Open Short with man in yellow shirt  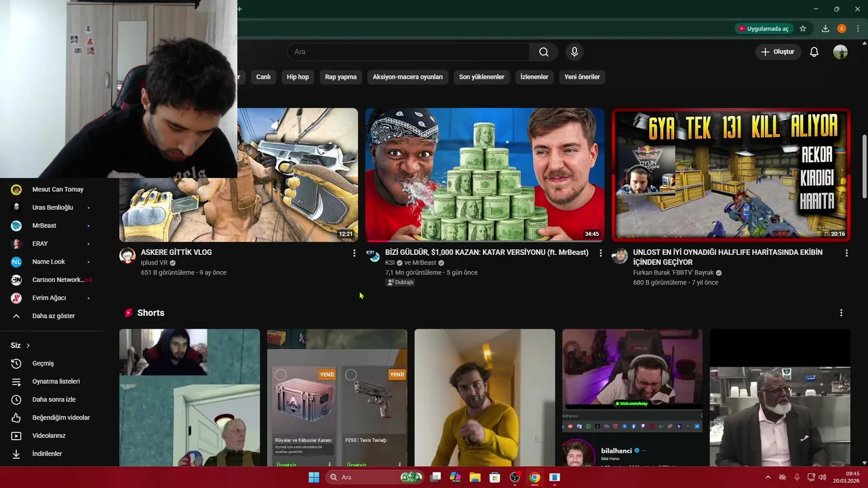click(485, 398)
